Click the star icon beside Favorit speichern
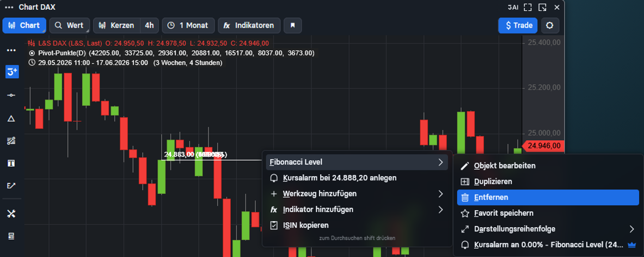Viewport: 644px width, 257px height. [465, 213]
